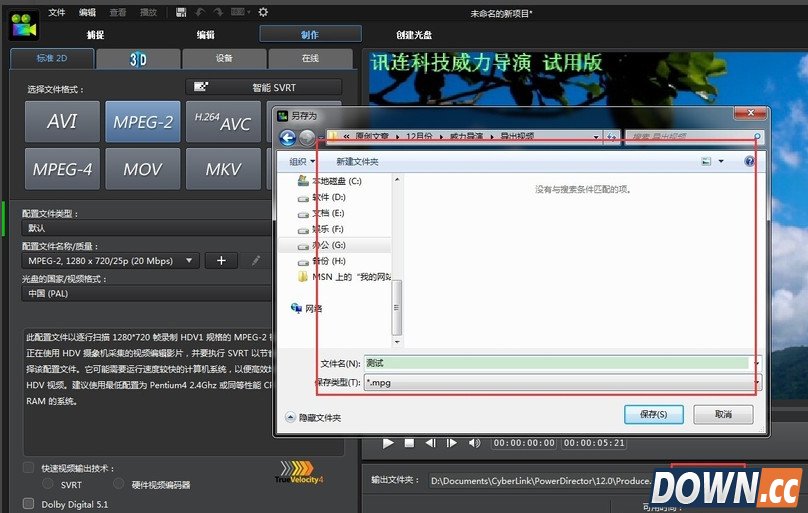The image size is (808, 513).
Task: Open the MPEG-2 1280 x 720/25p quality dropdown
Action: click(x=110, y=261)
